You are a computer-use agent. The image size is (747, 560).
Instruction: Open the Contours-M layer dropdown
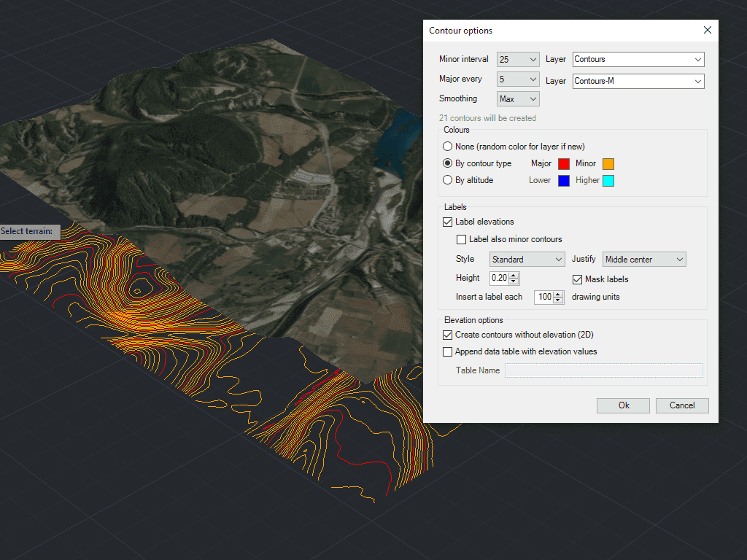[638, 82]
